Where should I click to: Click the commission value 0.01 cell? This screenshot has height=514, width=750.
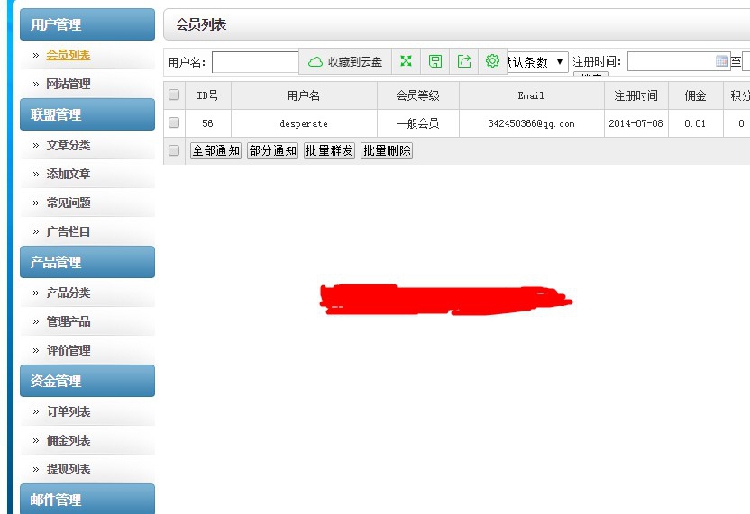[695, 123]
